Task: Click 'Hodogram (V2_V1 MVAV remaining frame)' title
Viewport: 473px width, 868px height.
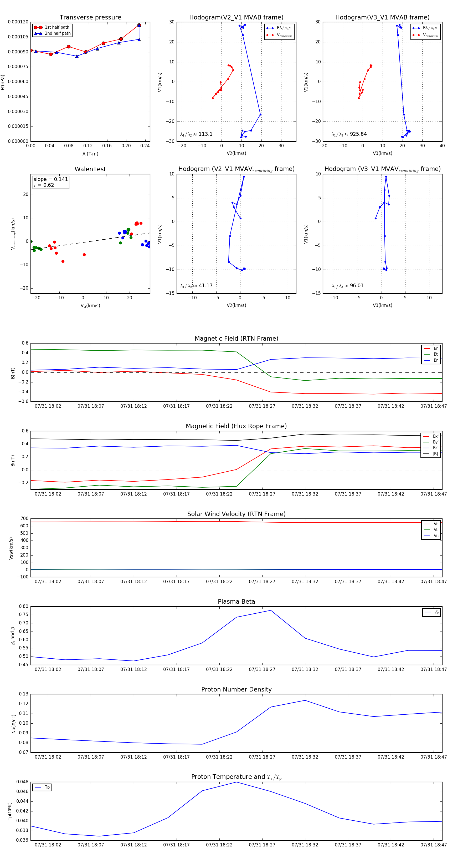Action: (236, 169)
